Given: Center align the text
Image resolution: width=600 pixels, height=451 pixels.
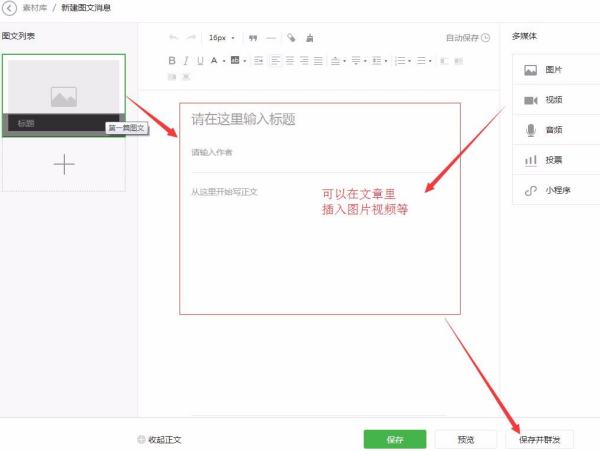Looking at the screenshot, I should [x=290, y=60].
